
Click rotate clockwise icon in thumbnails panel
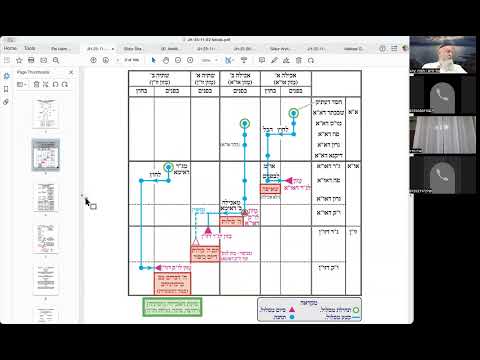point(65,85)
